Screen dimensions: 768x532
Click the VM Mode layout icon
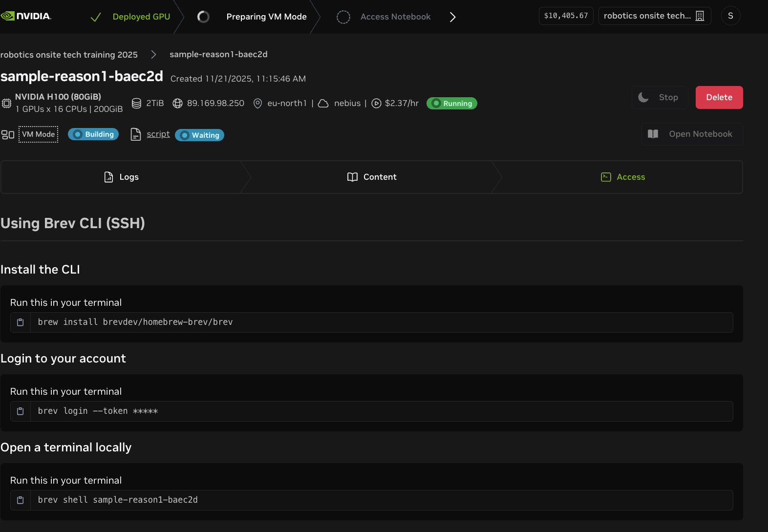(x=8, y=135)
